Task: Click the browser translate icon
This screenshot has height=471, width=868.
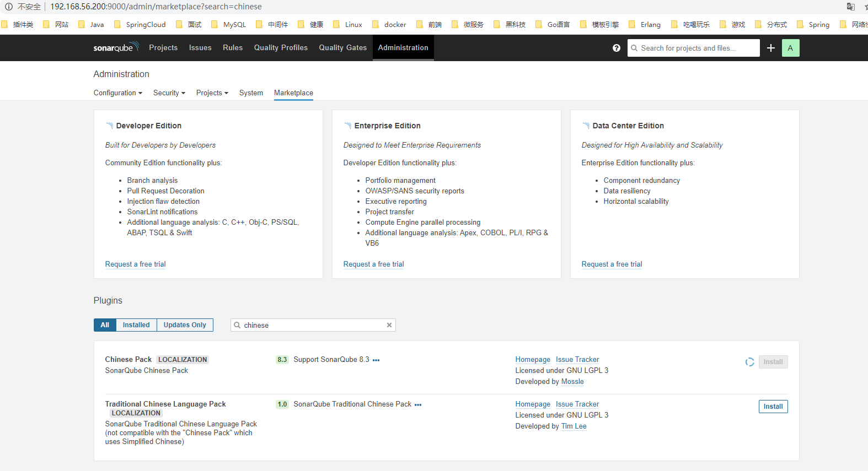Action: tap(851, 7)
